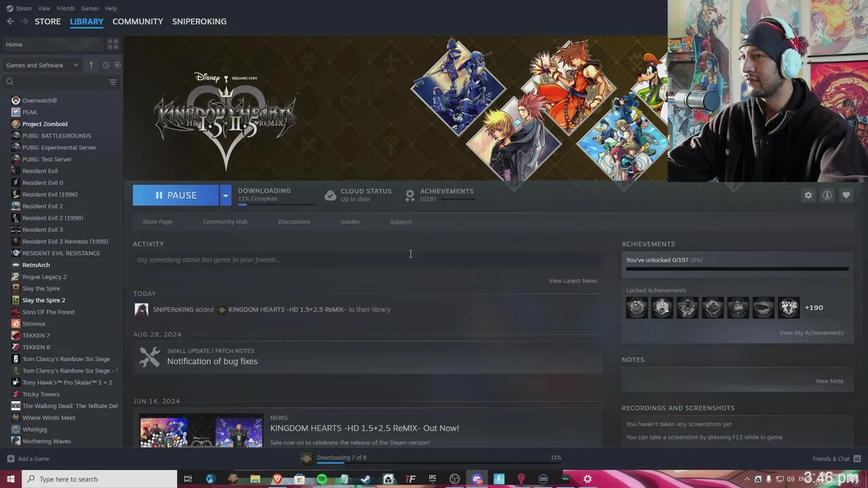Go to the COMMUNITY tab
The image size is (868, 488).
(x=138, y=22)
